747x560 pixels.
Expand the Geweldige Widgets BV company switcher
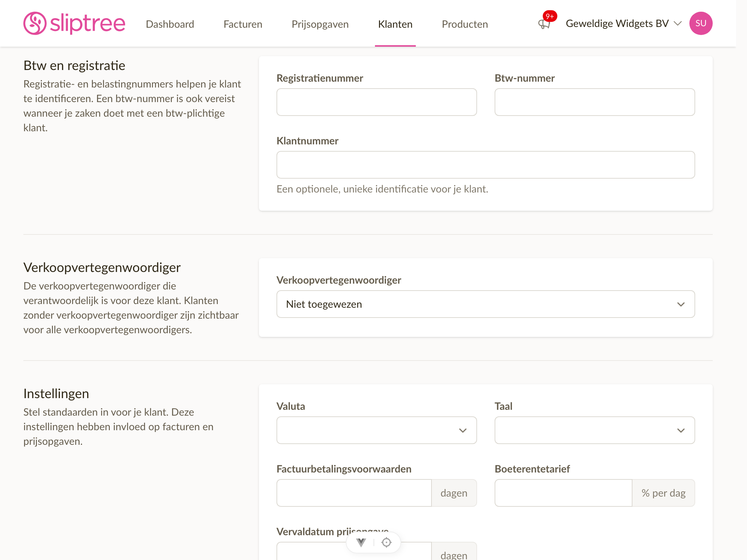tap(624, 23)
